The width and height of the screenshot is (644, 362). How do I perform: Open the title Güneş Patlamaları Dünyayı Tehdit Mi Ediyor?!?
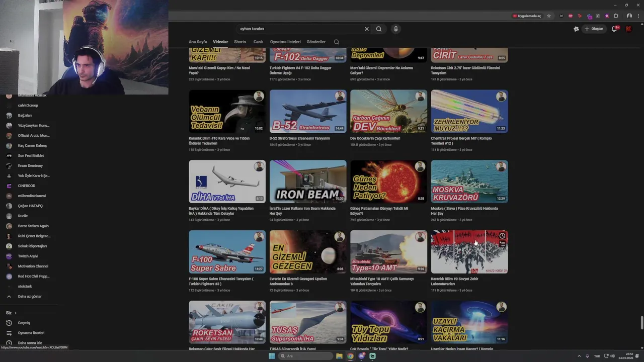379,211
